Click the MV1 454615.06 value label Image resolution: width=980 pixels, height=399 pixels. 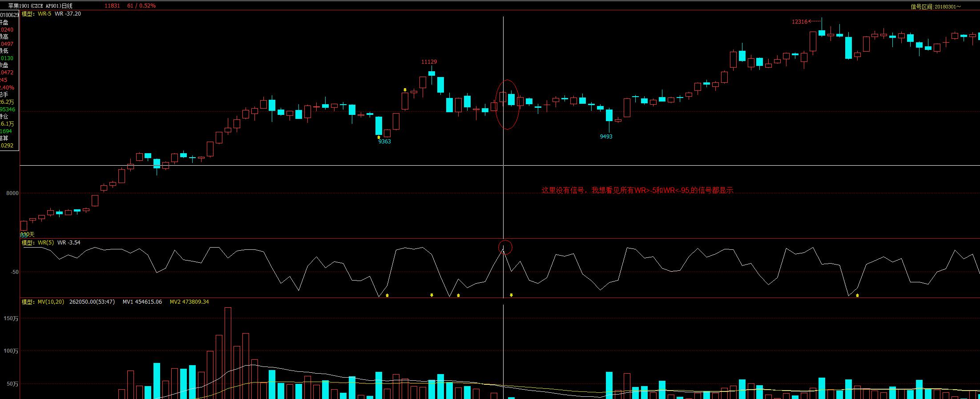point(142,302)
